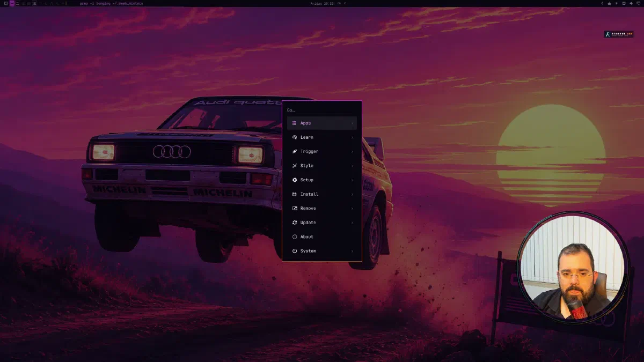Expand the Learn submenu chevron
Screen dimensions: 644x362
[352, 137]
